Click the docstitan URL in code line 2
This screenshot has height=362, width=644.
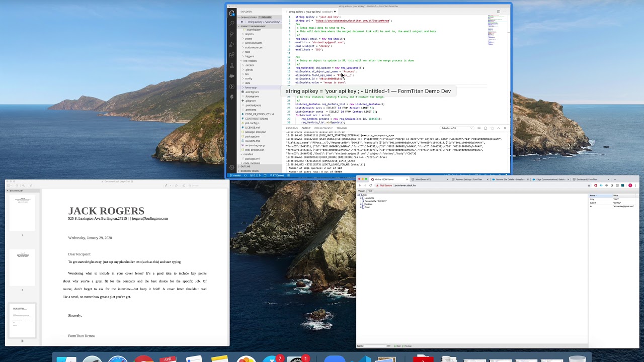[353, 21]
